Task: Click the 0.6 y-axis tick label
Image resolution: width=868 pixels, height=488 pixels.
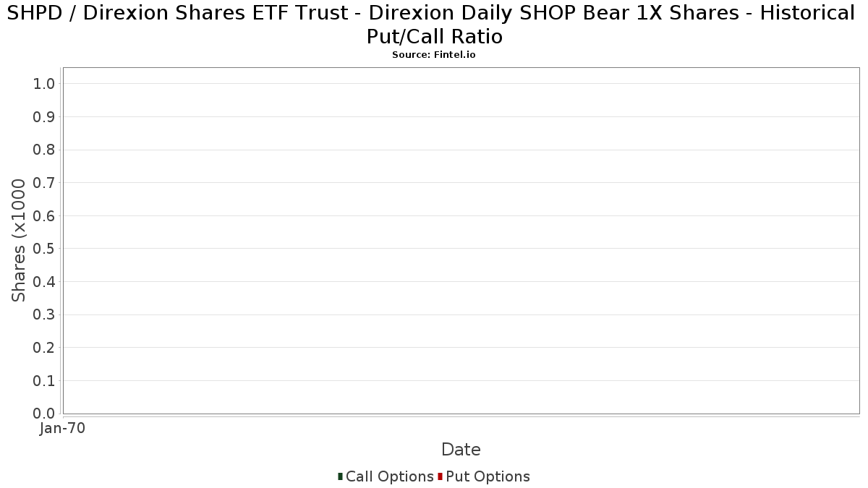Action: coord(44,216)
